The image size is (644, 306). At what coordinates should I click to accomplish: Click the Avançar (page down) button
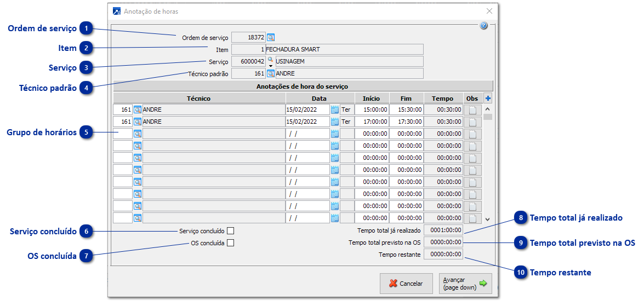click(x=465, y=284)
